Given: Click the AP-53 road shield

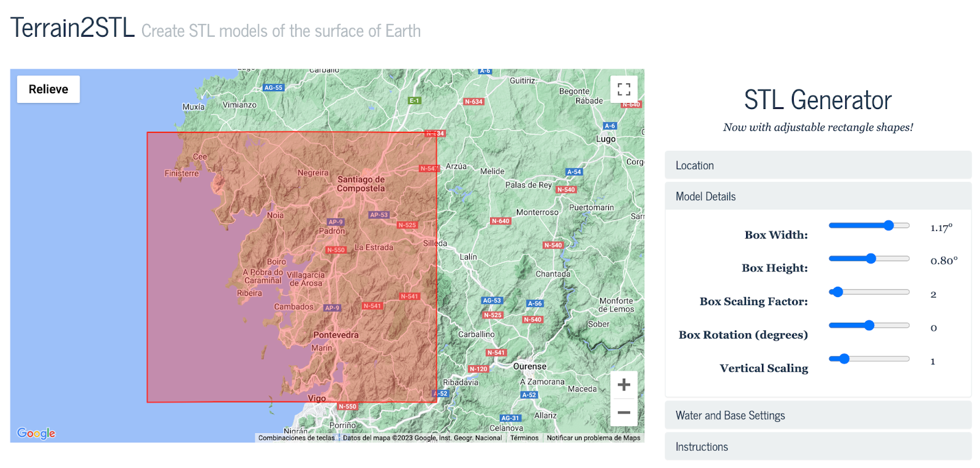Looking at the screenshot, I should 379,215.
